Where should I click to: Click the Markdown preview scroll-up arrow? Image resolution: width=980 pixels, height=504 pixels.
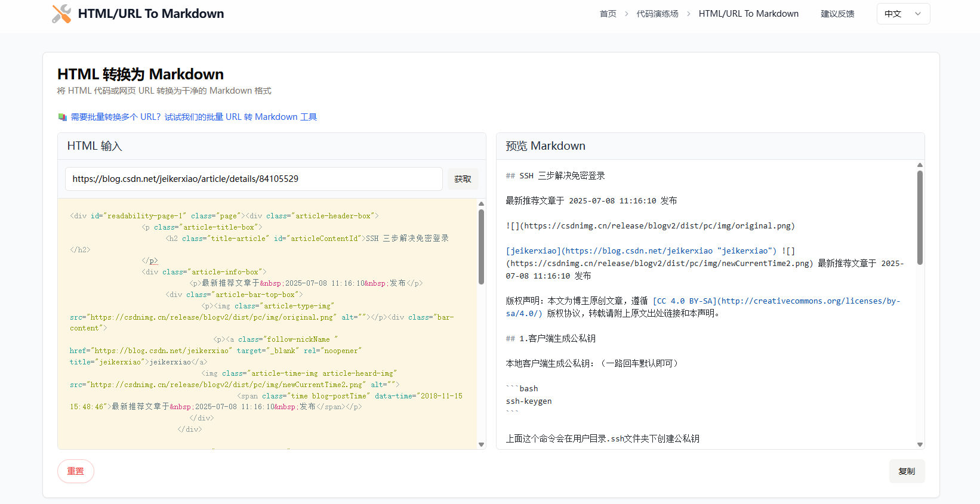click(920, 165)
